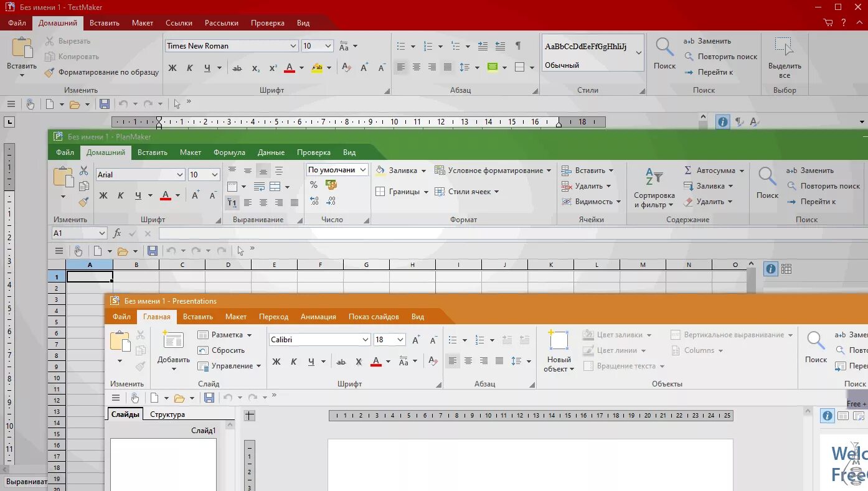Click save icon in TextMaker quick toolbar

(105, 104)
